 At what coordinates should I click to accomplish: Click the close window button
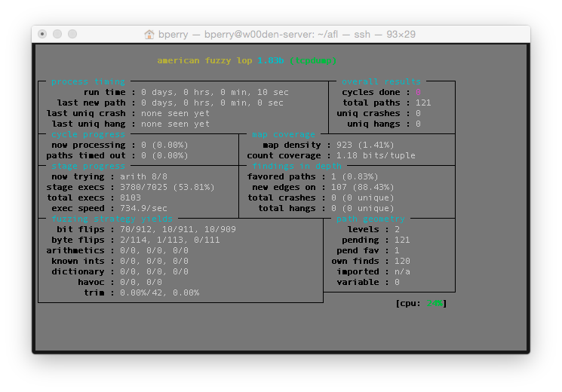42,34
